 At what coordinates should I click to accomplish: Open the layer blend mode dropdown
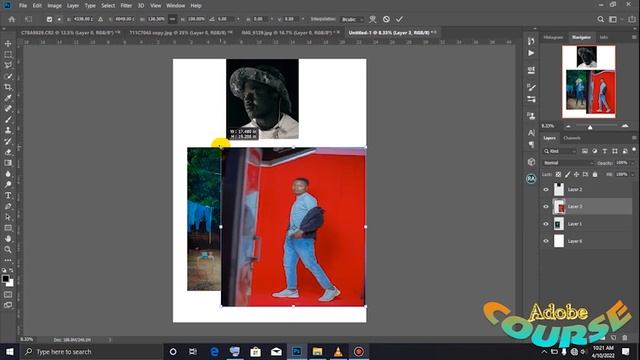568,163
